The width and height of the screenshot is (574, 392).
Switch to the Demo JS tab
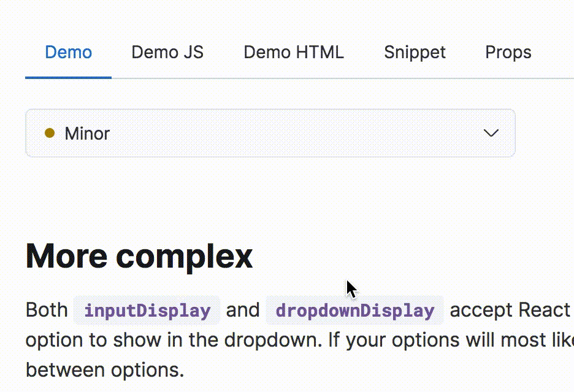(167, 52)
